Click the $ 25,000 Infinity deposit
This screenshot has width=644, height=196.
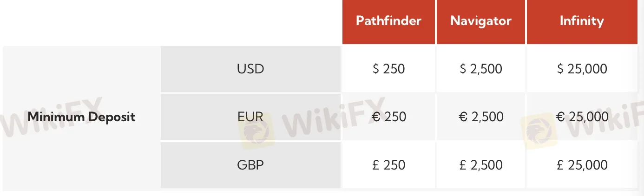(581, 69)
